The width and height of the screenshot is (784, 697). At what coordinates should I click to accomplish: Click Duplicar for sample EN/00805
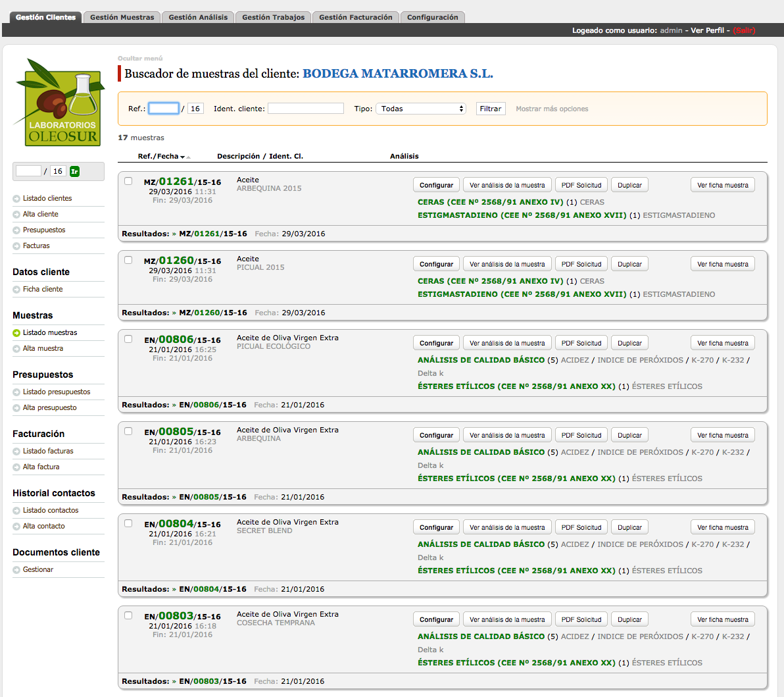pos(629,435)
